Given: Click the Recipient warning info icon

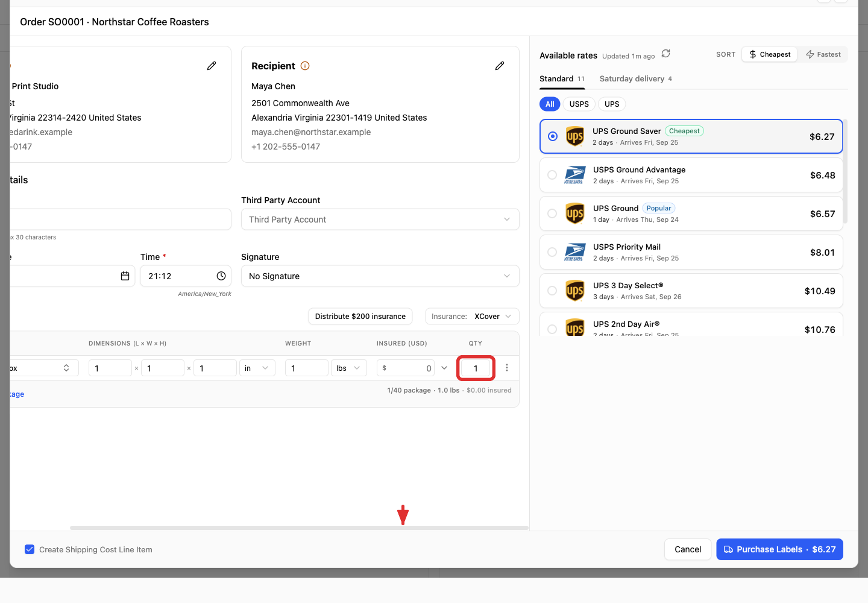Looking at the screenshot, I should (305, 66).
